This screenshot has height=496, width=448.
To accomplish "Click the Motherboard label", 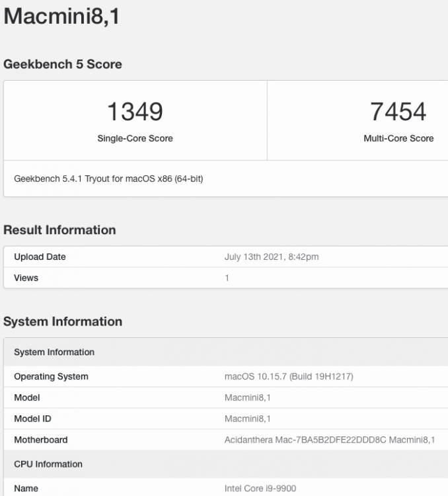I will click(41, 440).
